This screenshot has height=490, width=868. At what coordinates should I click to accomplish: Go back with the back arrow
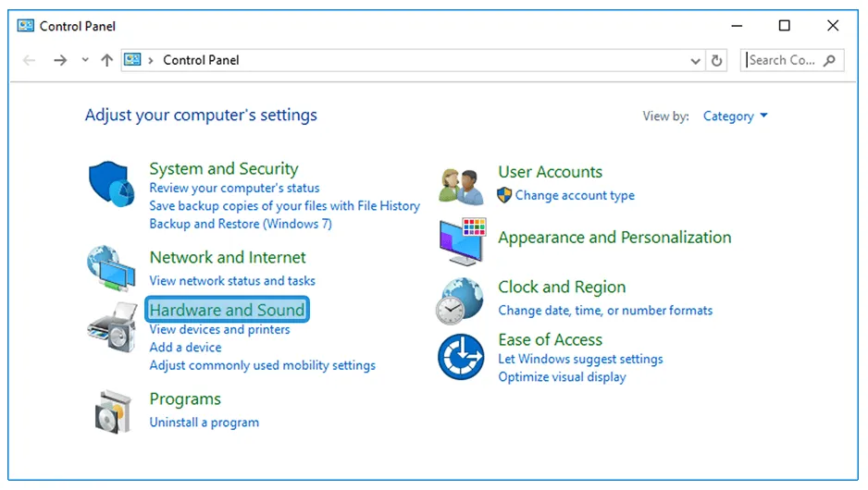click(30, 60)
